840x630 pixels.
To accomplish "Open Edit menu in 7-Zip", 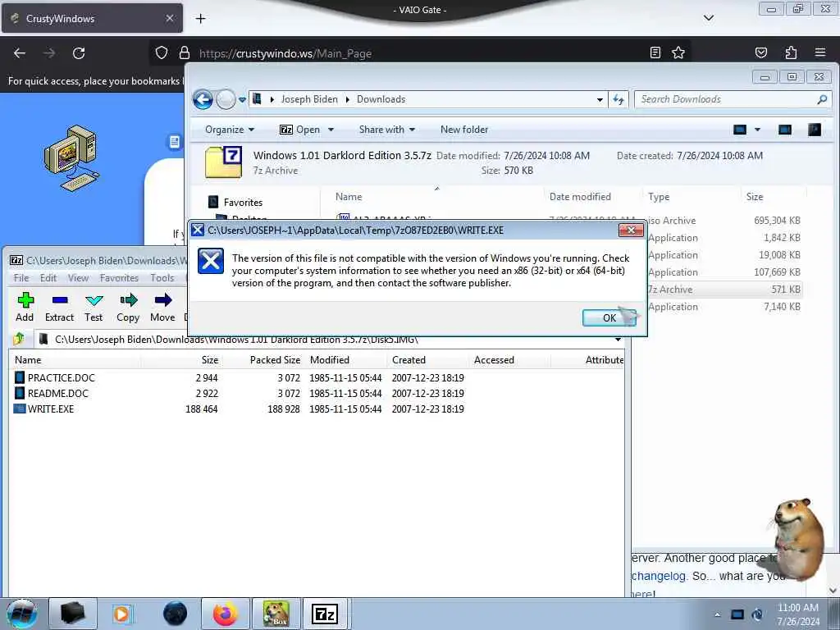I will [48, 278].
